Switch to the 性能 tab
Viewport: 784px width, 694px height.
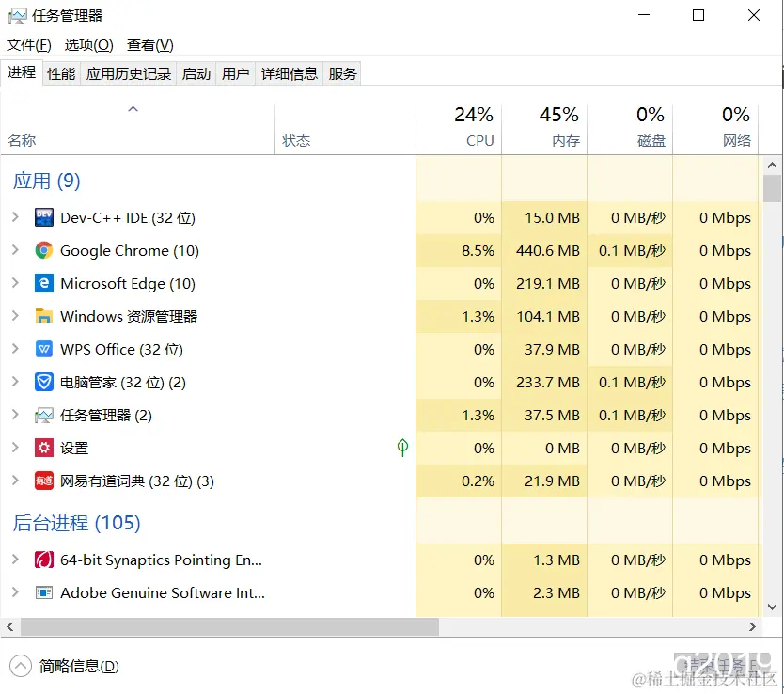[60, 72]
